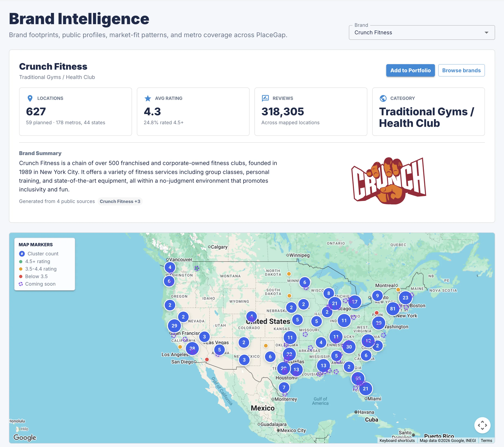Click the Miami-area cluster marker labeled 21
Image resolution: width=504 pixels, height=447 pixels.
coord(366,389)
